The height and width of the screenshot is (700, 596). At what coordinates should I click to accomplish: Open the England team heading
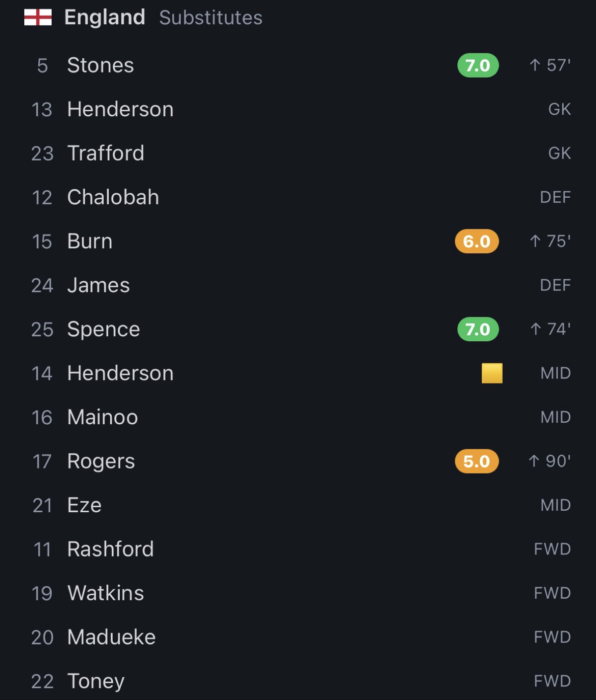pos(105,18)
